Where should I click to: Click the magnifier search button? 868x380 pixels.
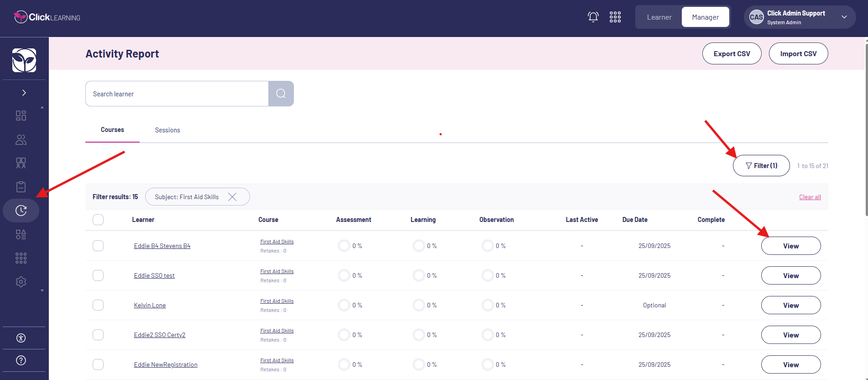[x=281, y=94]
